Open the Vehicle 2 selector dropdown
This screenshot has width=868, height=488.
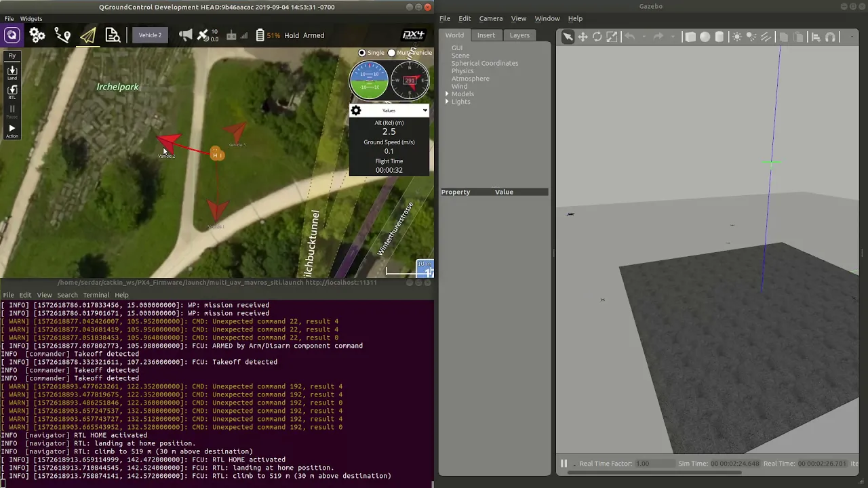point(150,35)
